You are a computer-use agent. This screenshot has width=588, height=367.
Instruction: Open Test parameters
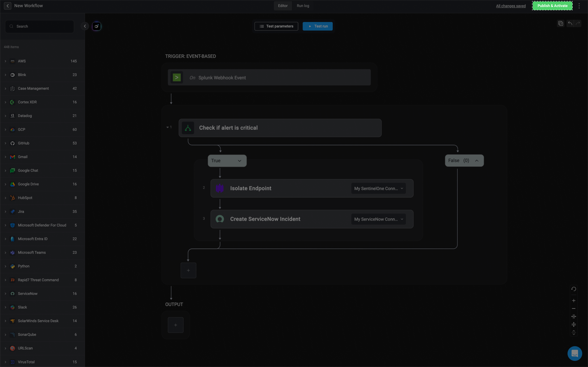276,26
